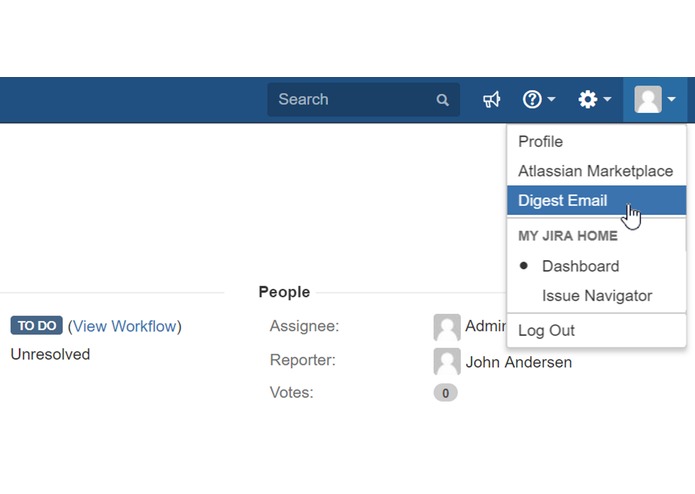Viewport: 695px width, 494px height.
Task: Expand the arrow next to the help icon
Action: click(x=551, y=99)
